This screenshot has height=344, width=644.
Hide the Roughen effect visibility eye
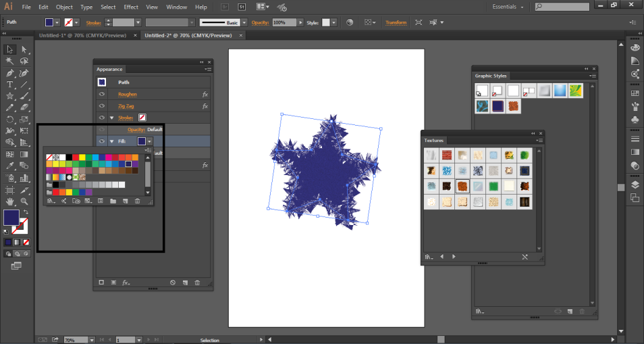point(102,95)
